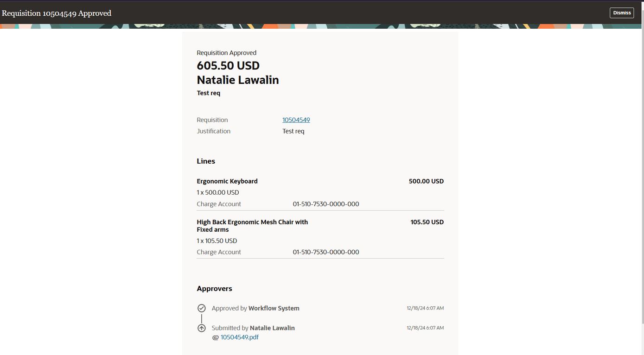Click the approved checkmark icon beside Workflow System

click(202, 308)
